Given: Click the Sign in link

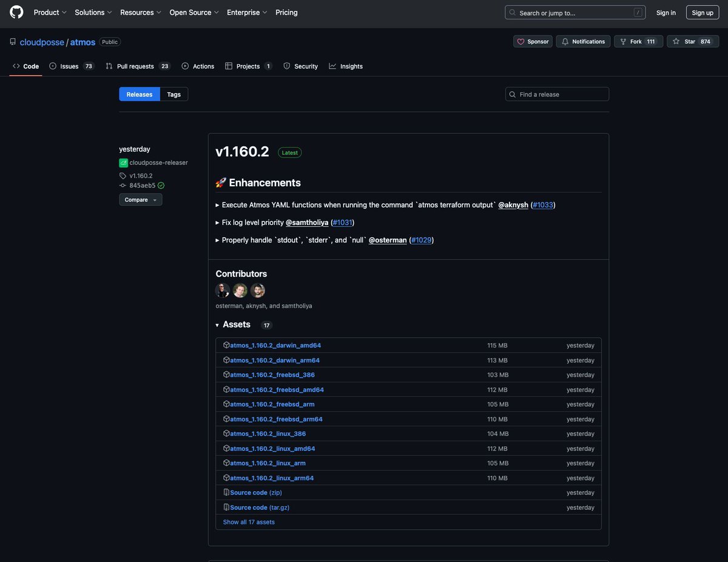Looking at the screenshot, I should pos(666,12).
